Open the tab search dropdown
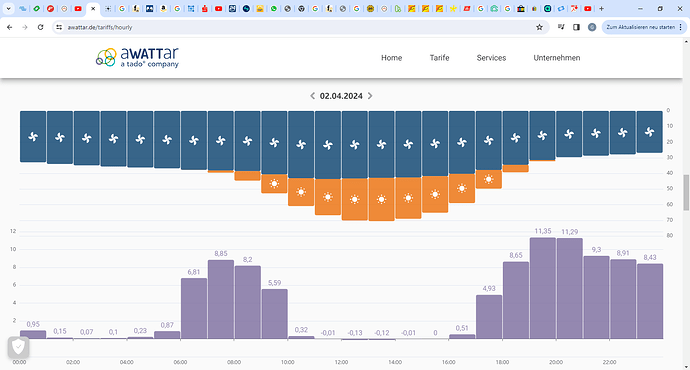The image size is (690, 370). coord(8,8)
